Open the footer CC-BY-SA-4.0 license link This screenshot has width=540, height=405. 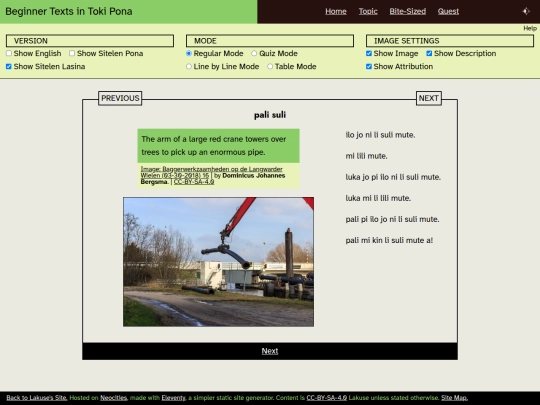pyautogui.click(x=326, y=398)
